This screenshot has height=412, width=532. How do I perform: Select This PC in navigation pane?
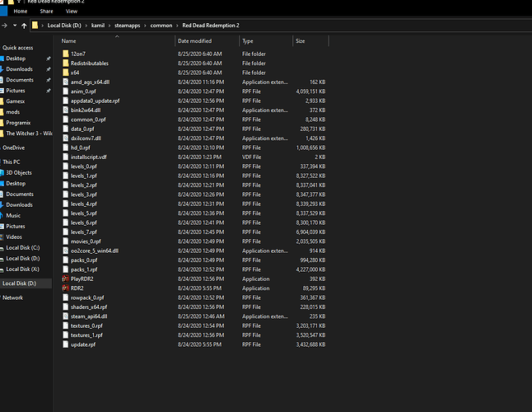tap(12, 162)
